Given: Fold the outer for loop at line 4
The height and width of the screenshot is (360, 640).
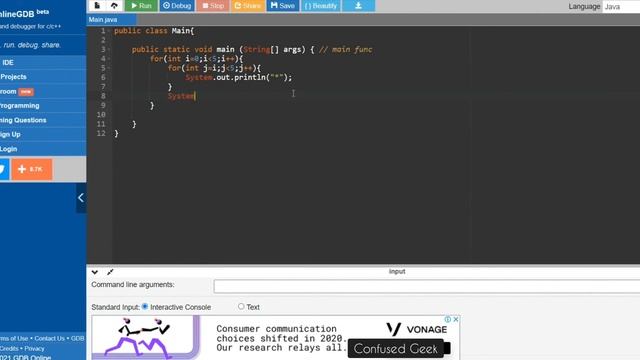Looking at the screenshot, I should [109, 59].
